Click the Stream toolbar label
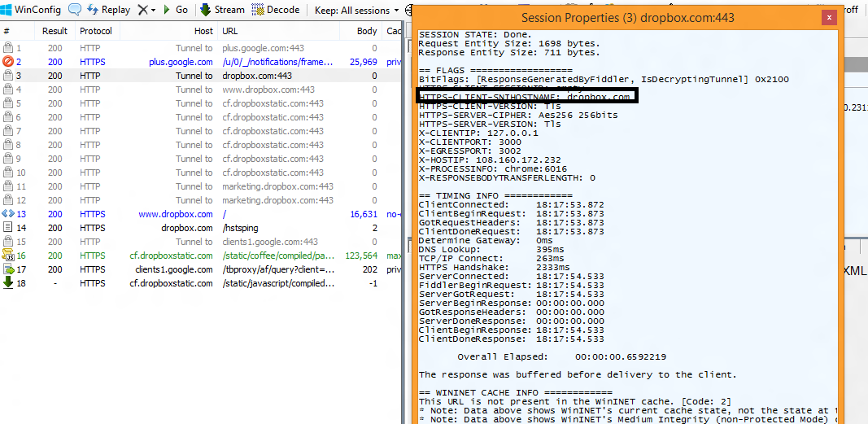This screenshot has height=424, width=868. coord(229,10)
